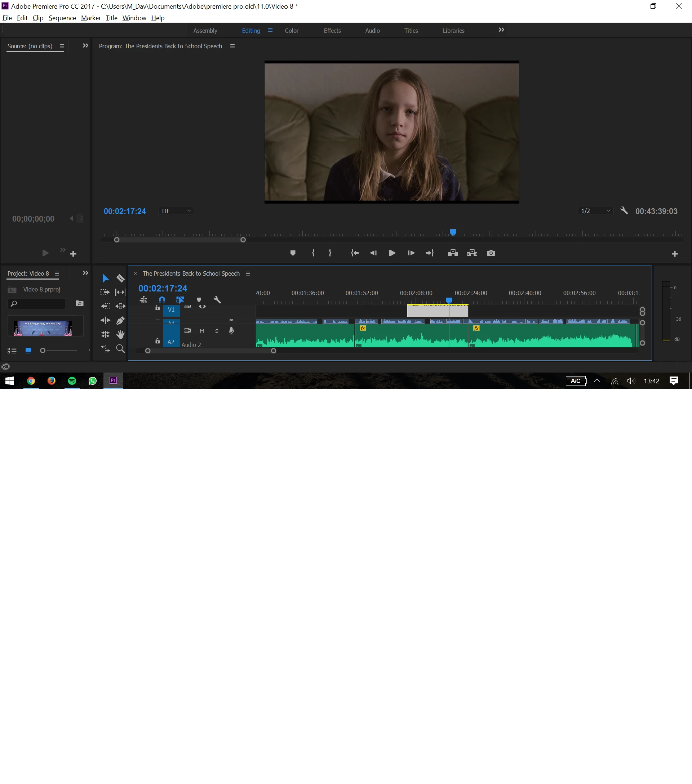
Task: Open timeline display settings wrench
Action: [x=217, y=300]
